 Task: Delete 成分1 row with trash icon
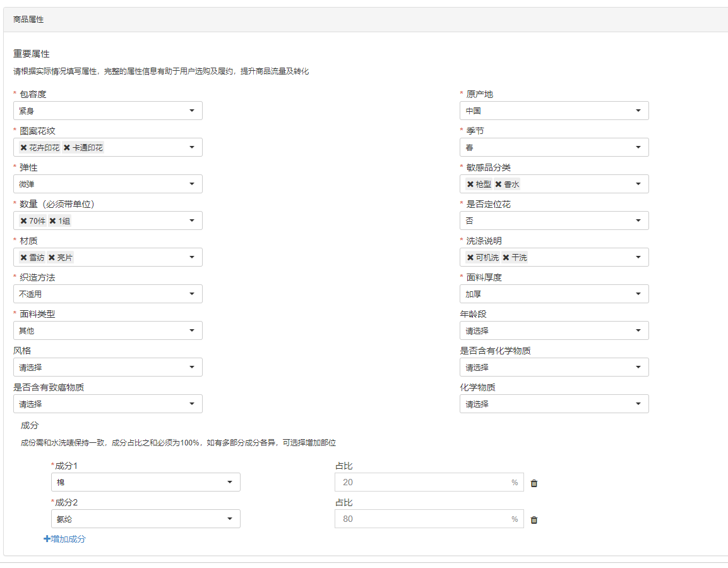(534, 483)
